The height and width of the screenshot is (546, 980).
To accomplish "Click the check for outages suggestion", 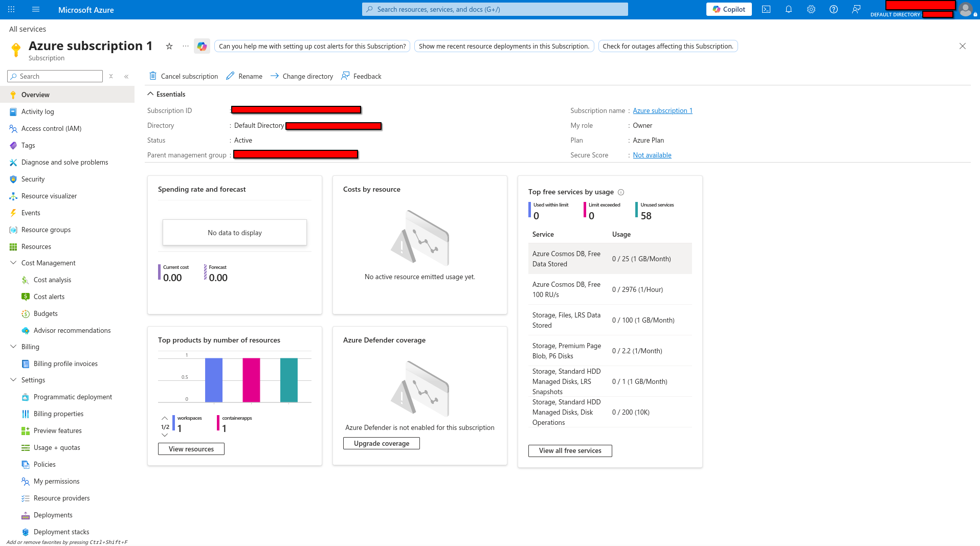I will (x=668, y=46).
